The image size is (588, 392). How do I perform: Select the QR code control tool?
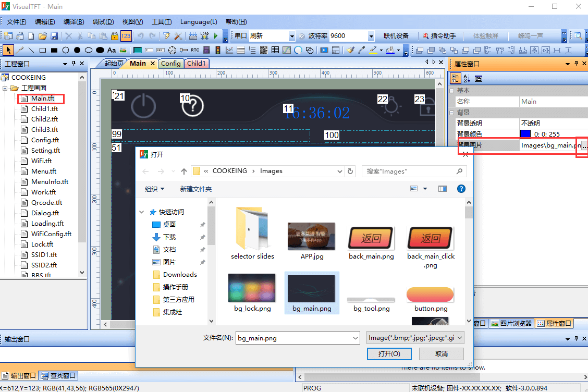(x=263, y=50)
